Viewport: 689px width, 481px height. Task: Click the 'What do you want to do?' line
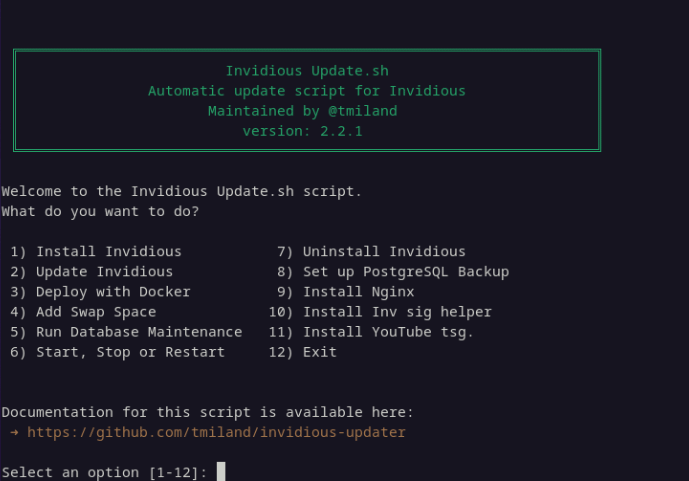[x=100, y=211]
